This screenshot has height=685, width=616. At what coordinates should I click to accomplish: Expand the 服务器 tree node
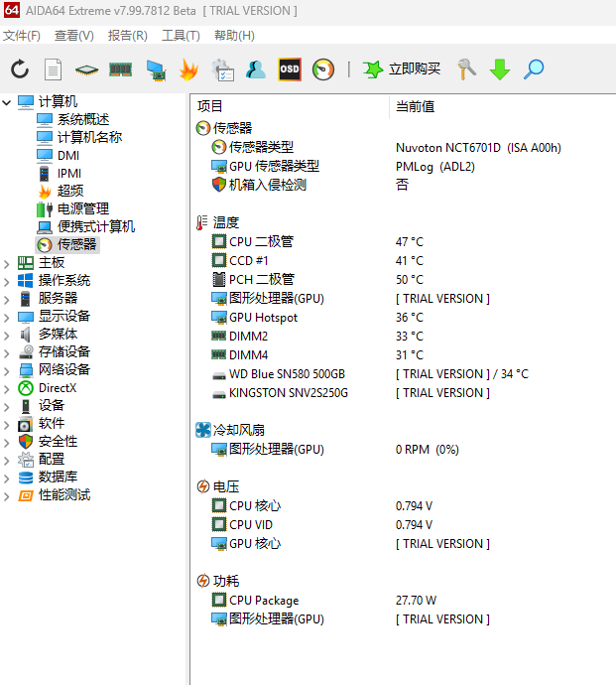7,300
